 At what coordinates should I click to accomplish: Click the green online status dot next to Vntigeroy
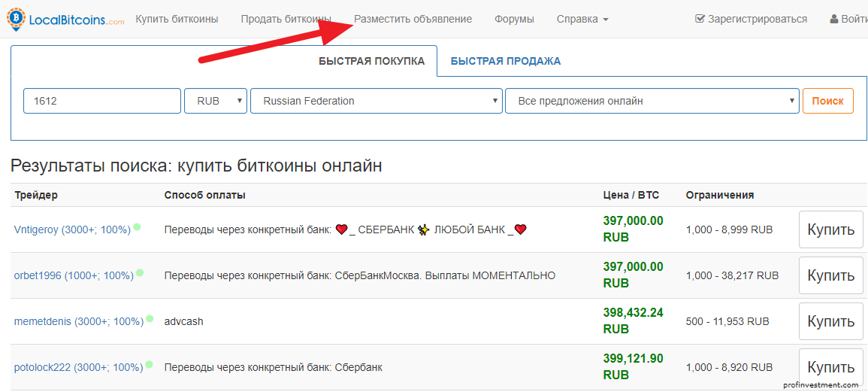coord(137,226)
